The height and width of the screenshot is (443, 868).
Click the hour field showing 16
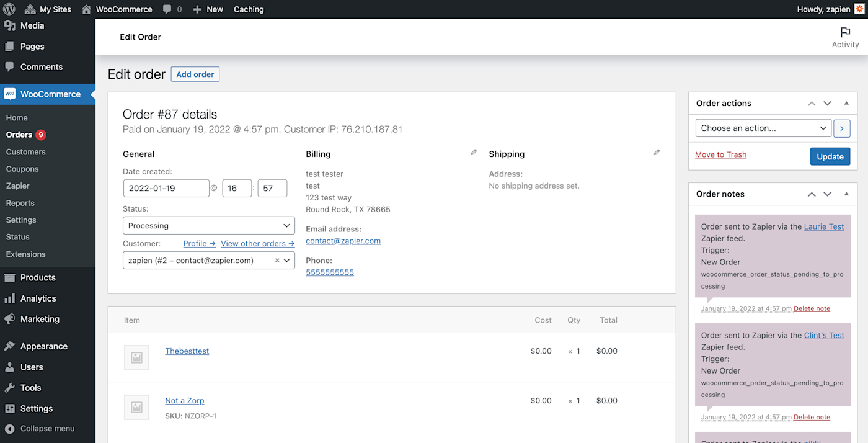pos(237,189)
